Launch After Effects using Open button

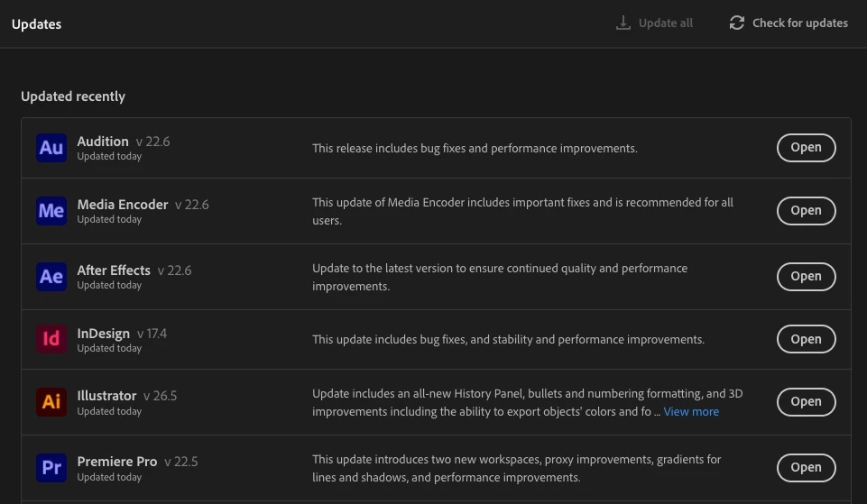point(806,277)
